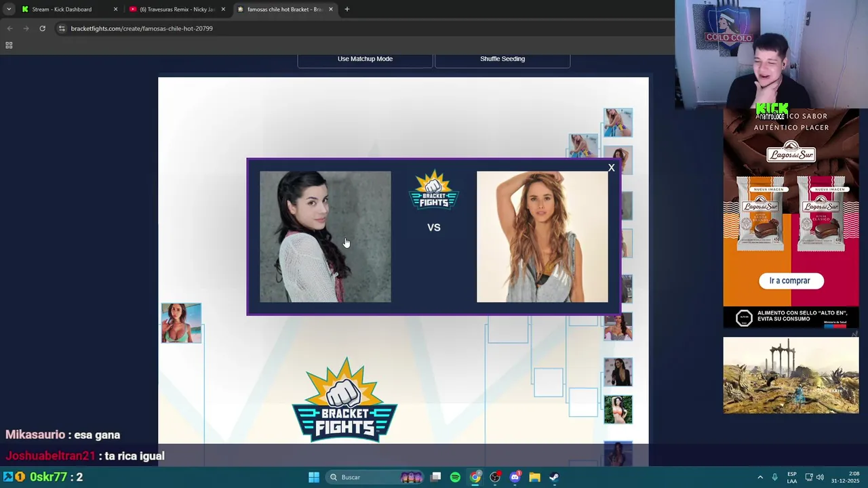Show hidden system tray icons
Image resolution: width=868 pixels, height=488 pixels.
tap(760, 477)
